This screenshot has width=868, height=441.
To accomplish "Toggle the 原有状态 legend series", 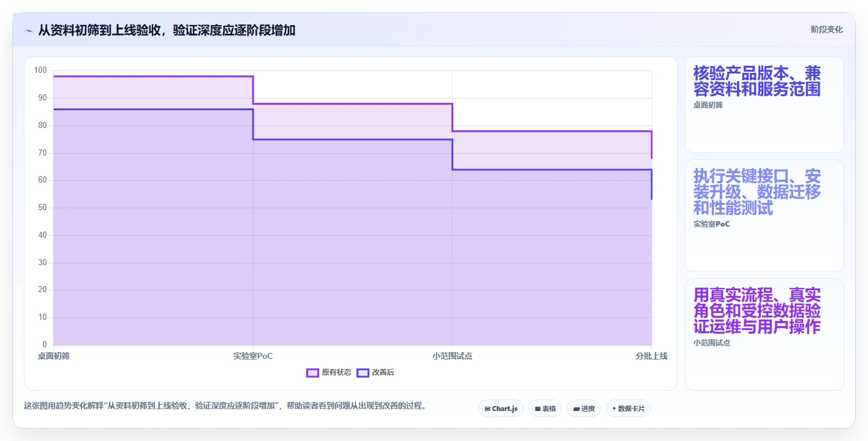I will coord(329,372).
